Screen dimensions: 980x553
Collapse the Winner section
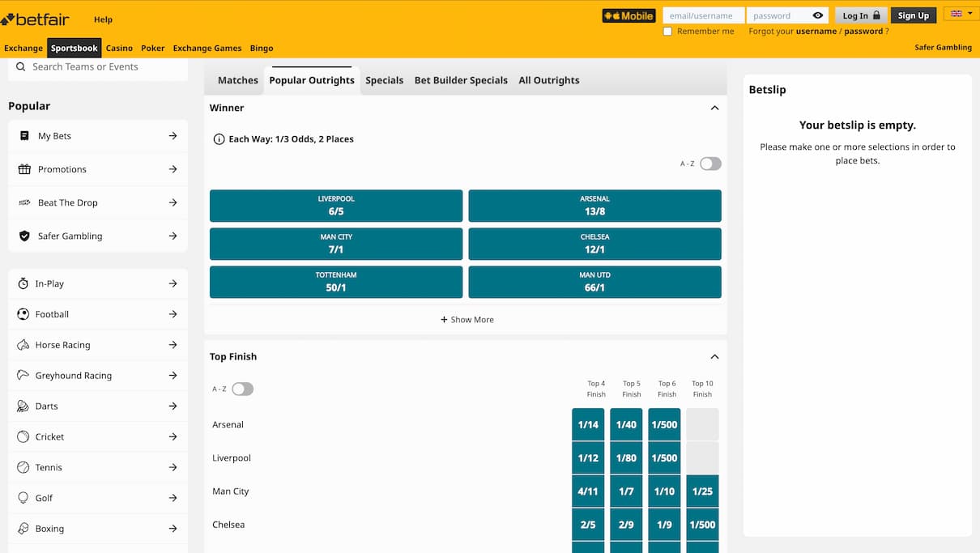714,108
